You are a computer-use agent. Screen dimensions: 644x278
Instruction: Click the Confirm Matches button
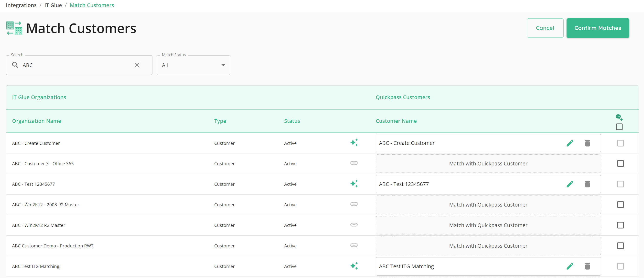pyautogui.click(x=598, y=28)
